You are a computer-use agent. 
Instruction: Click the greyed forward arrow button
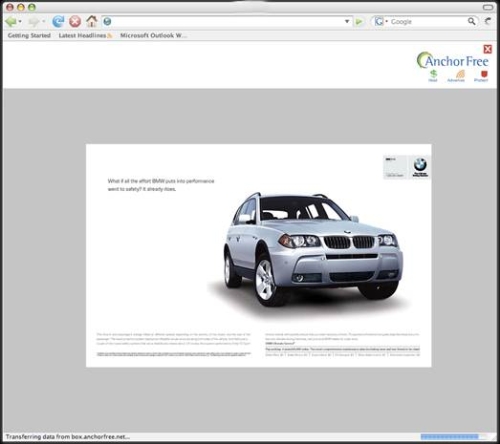[x=33, y=22]
